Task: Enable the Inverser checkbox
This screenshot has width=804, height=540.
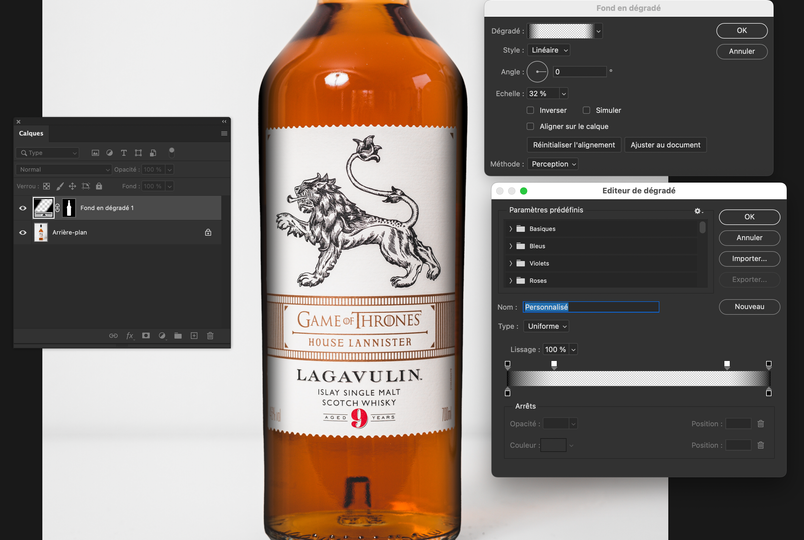Action: coord(530,110)
